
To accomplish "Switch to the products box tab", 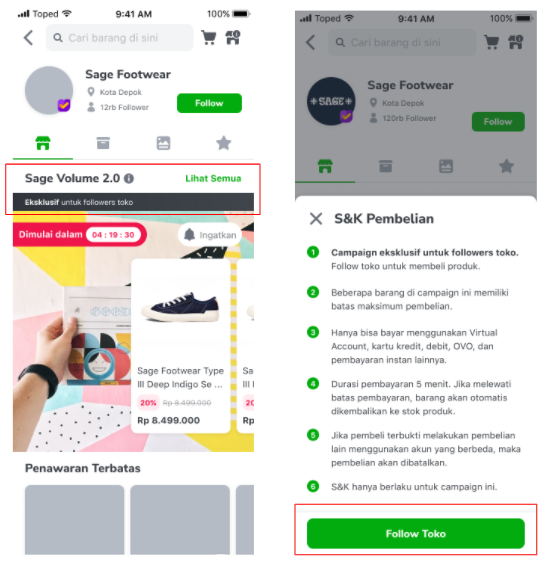I will click(x=103, y=143).
